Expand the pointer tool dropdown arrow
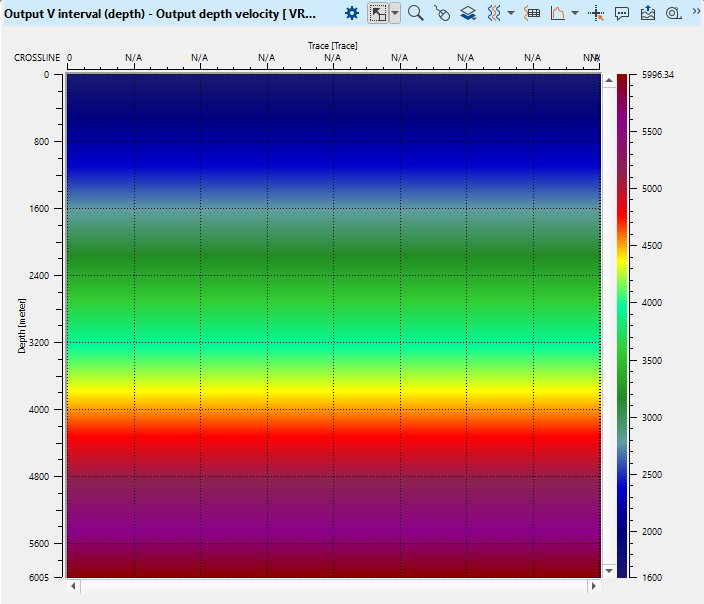Image resolution: width=704 pixels, height=604 pixels. point(395,13)
